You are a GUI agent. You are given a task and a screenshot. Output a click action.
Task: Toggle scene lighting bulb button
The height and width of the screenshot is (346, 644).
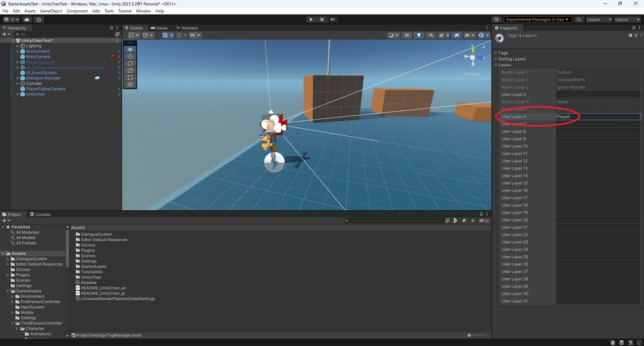tap(419, 35)
